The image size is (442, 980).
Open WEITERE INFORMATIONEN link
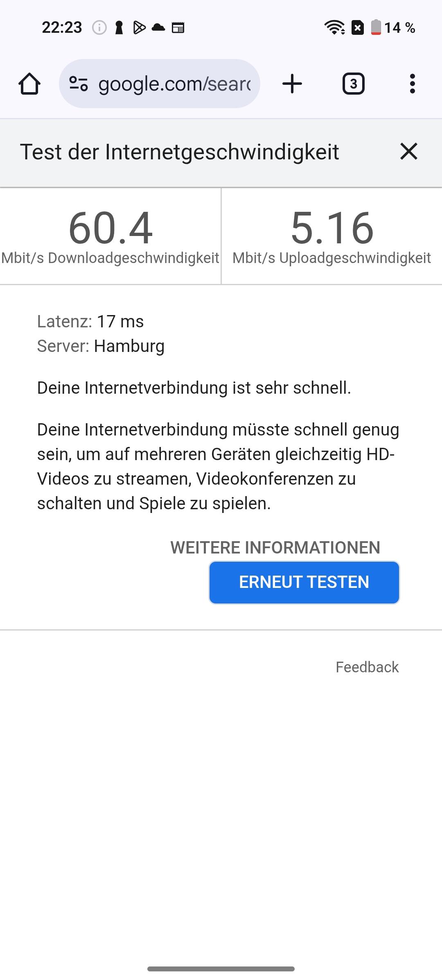[x=275, y=547]
